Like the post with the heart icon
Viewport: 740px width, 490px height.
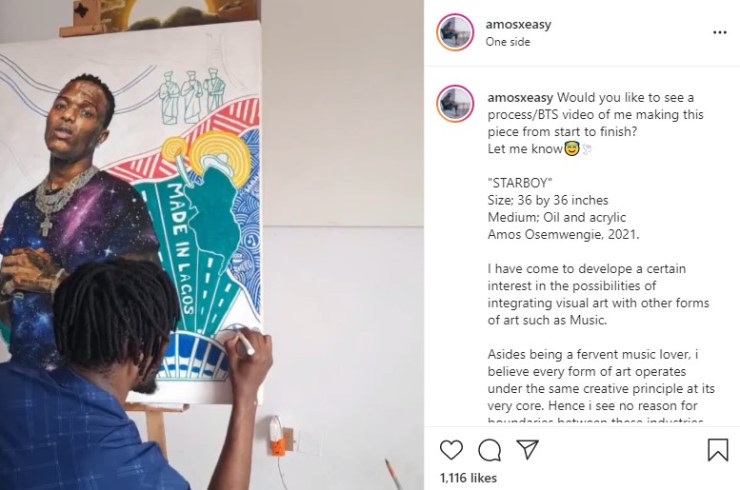pyautogui.click(x=451, y=449)
